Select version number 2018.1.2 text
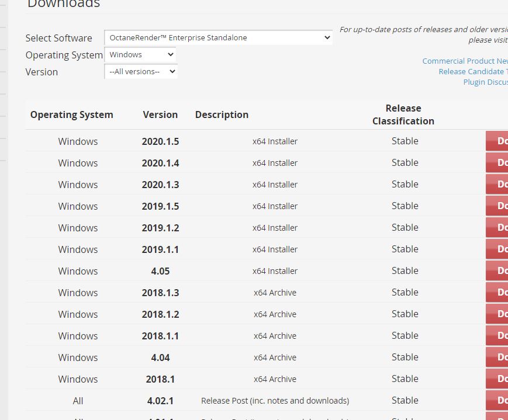 click(160, 314)
